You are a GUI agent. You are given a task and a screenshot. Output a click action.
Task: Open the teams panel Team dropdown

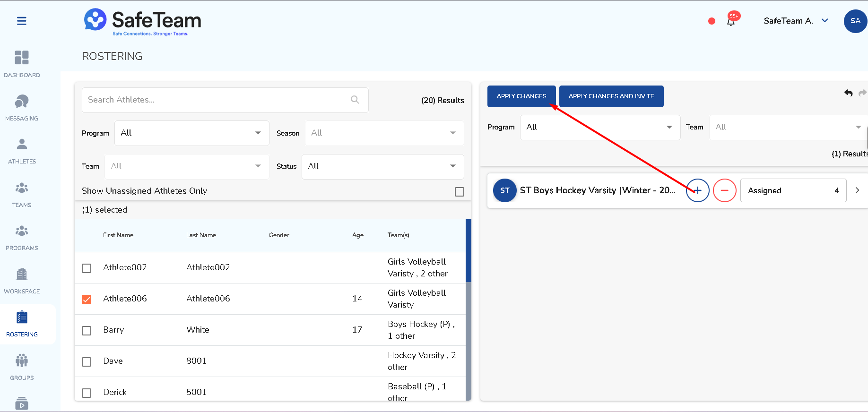click(789, 128)
